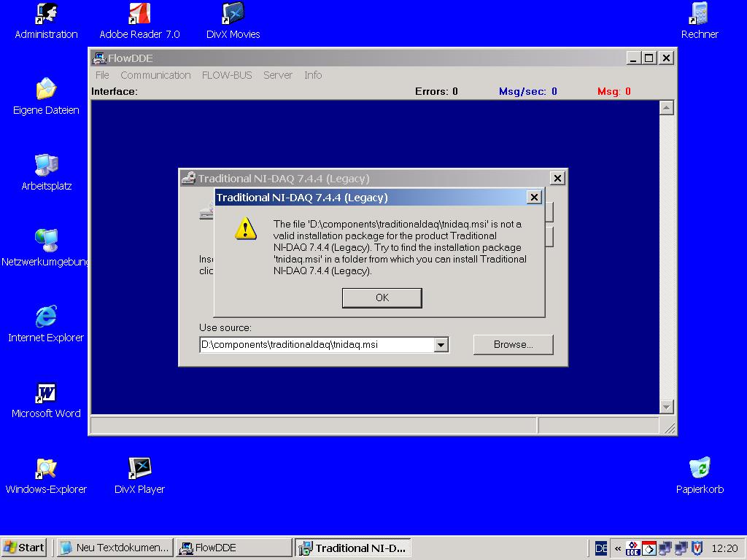The height and width of the screenshot is (560, 747).
Task: Click the red-topped window tray icon
Action: [x=649, y=548]
